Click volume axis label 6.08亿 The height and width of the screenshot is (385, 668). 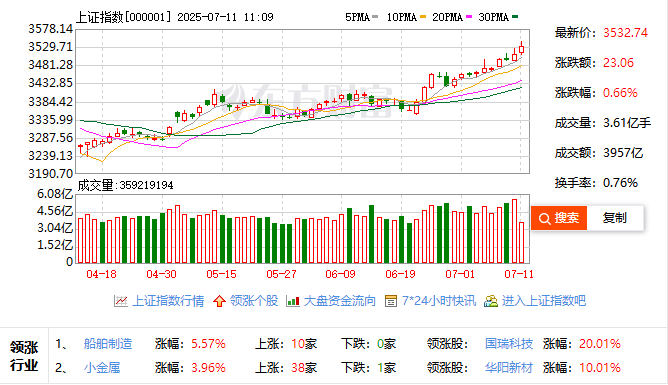point(55,194)
